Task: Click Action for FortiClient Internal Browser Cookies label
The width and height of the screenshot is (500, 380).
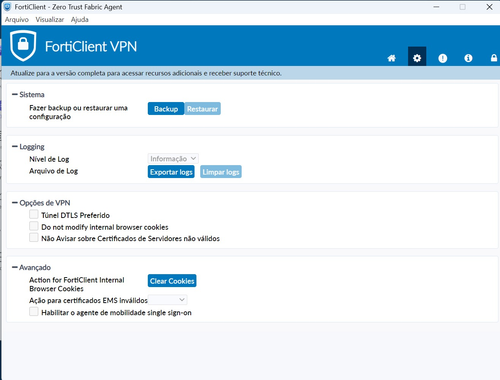Action: click(x=77, y=284)
